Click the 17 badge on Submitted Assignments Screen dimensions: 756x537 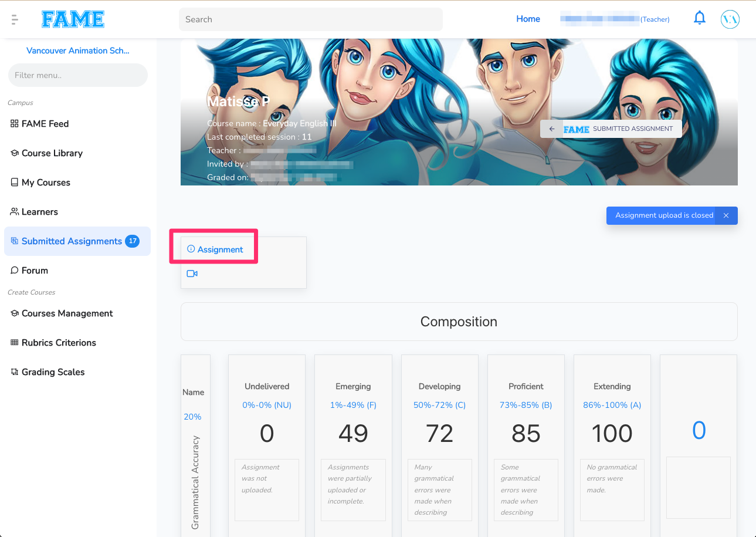point(133,241)
